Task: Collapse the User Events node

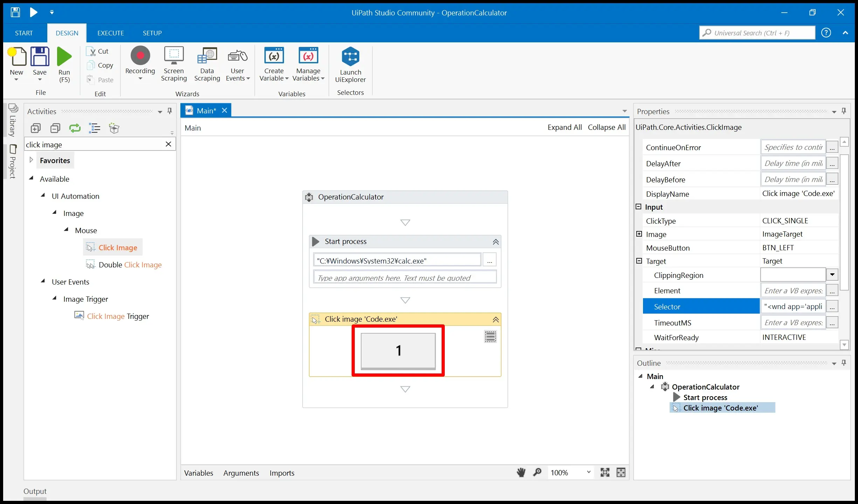Action: tap(43, 281)
